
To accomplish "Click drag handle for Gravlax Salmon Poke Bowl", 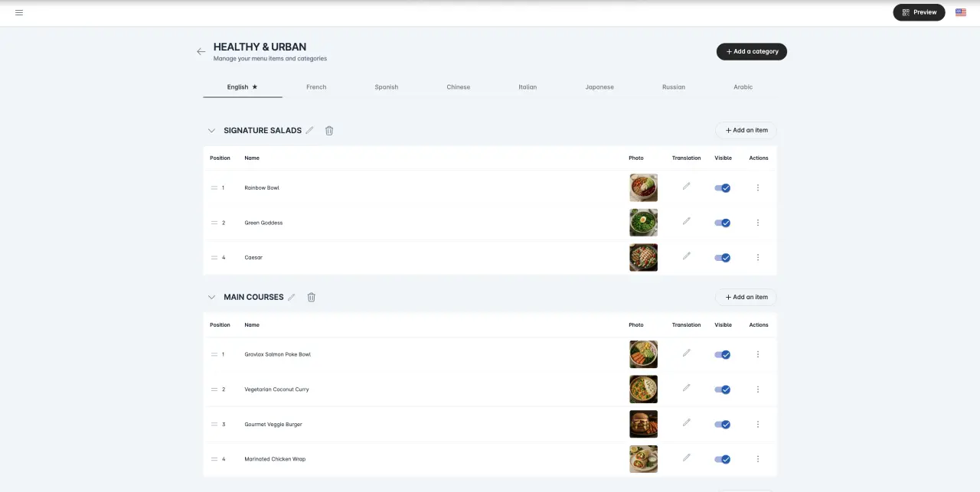I will tap(214, 354).
